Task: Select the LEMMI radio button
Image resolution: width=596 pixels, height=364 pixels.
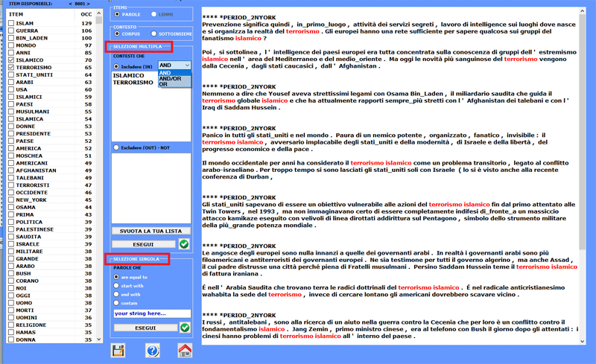Action: [x=153, y=14]
